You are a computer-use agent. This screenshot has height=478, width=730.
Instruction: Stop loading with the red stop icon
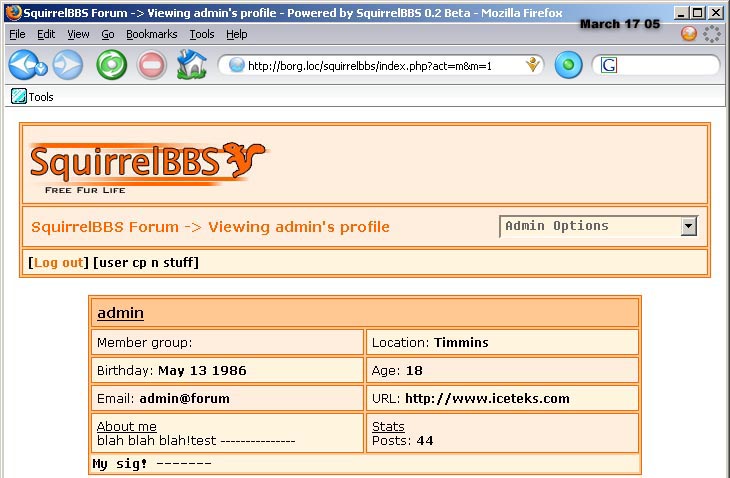tap(152, 65)
